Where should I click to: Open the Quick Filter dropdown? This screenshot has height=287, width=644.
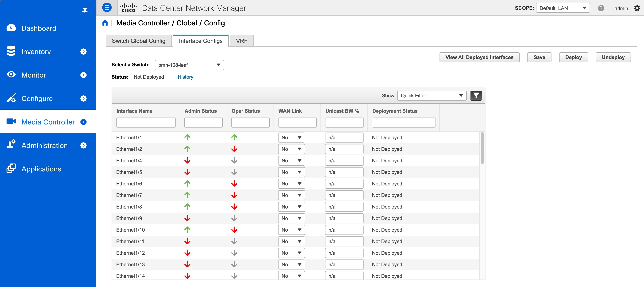[432, 95]
